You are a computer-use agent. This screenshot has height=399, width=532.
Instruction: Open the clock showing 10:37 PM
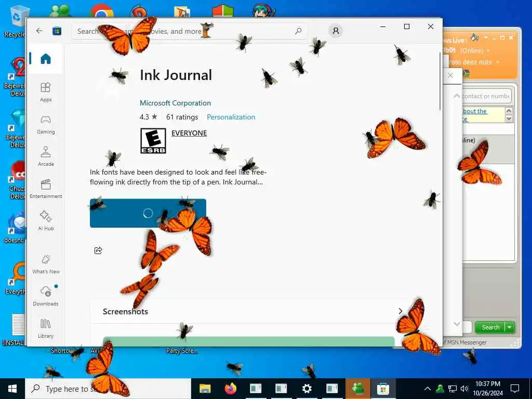tap(487, 389)
